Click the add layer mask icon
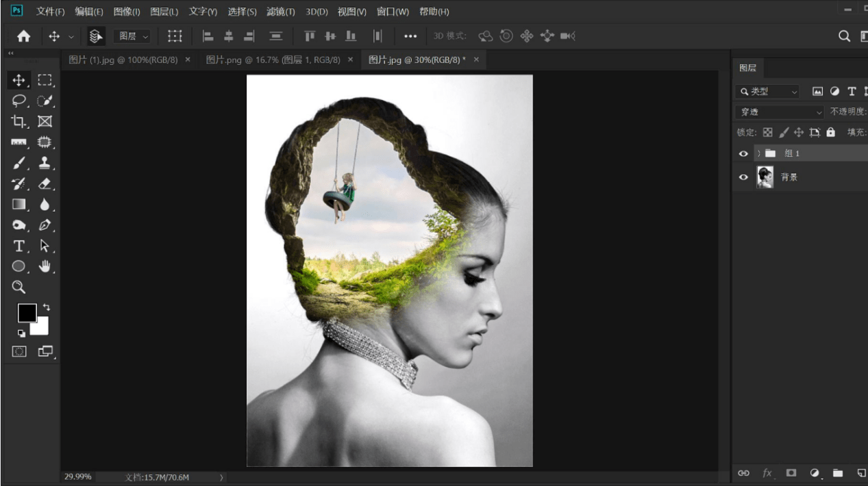 (x=791, y=473)
